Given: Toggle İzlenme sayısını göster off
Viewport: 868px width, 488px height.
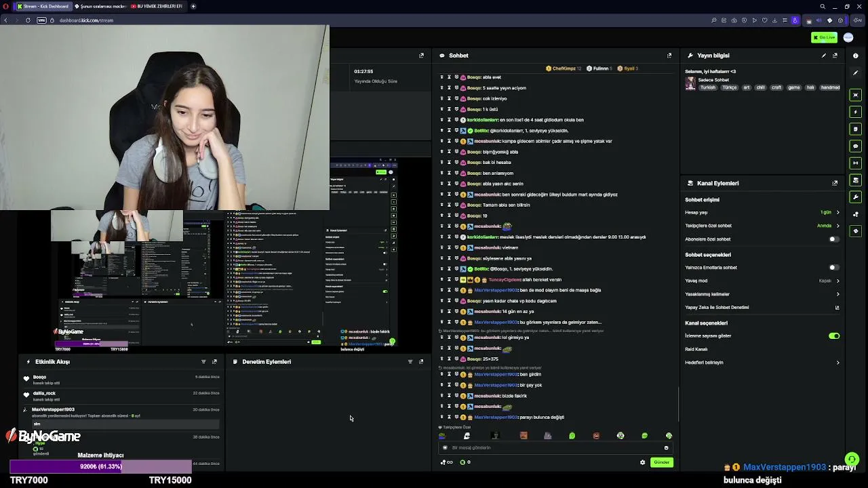Looking at the screenshot, I should pos(833,336).
